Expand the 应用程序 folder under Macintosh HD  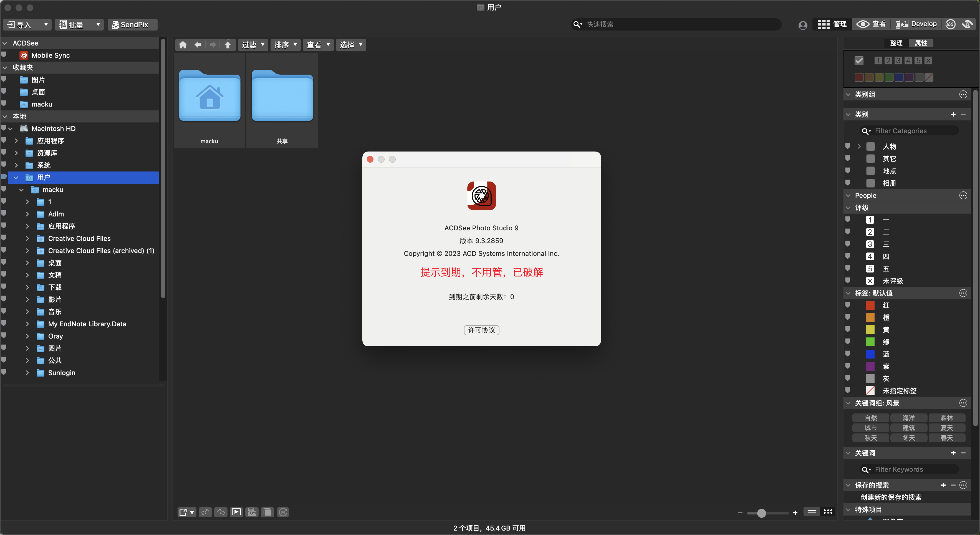[x=16, y=141]
